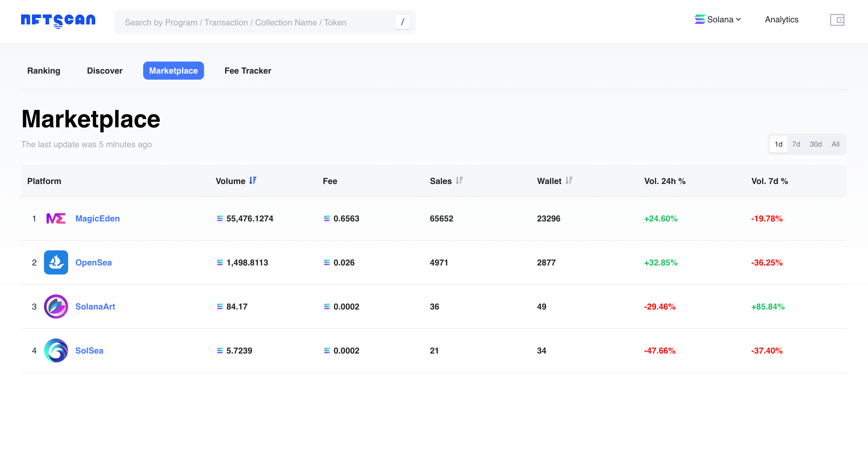
Task: Click Solana icon beside SolanaArt fee 0.0002
Action: pos(327,307)
